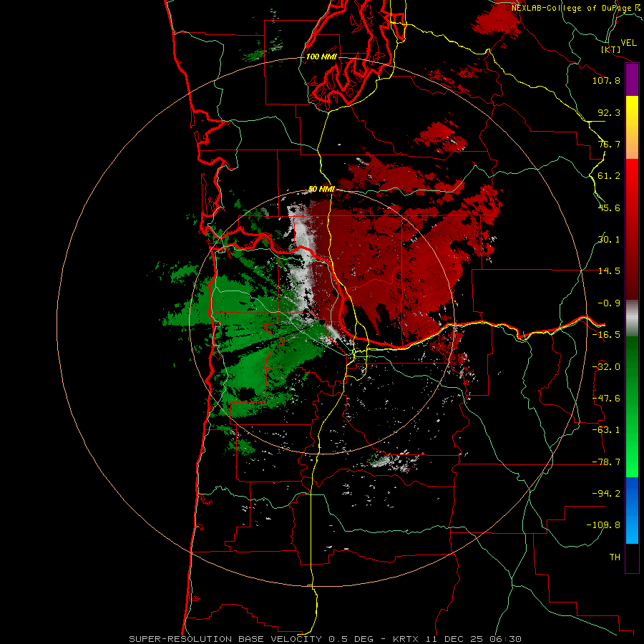This screenshot has width=644, height=644.
Task: Pick the purple segment of the color bar
Action: tap(632, 79)
